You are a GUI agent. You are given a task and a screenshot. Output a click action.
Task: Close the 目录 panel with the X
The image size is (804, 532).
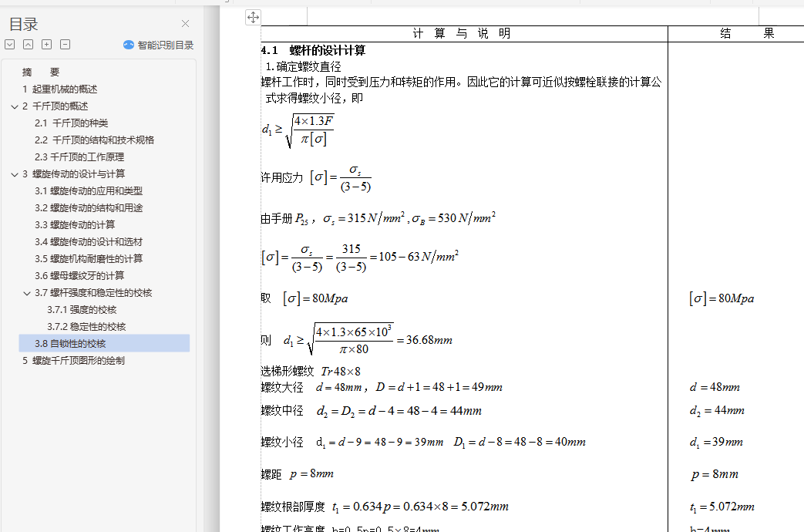click(186, 24)
